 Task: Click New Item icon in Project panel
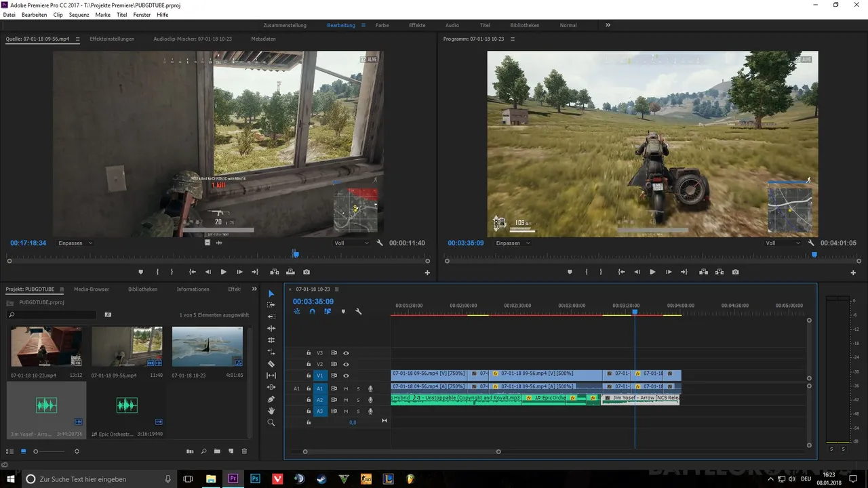tap(231, 451)
